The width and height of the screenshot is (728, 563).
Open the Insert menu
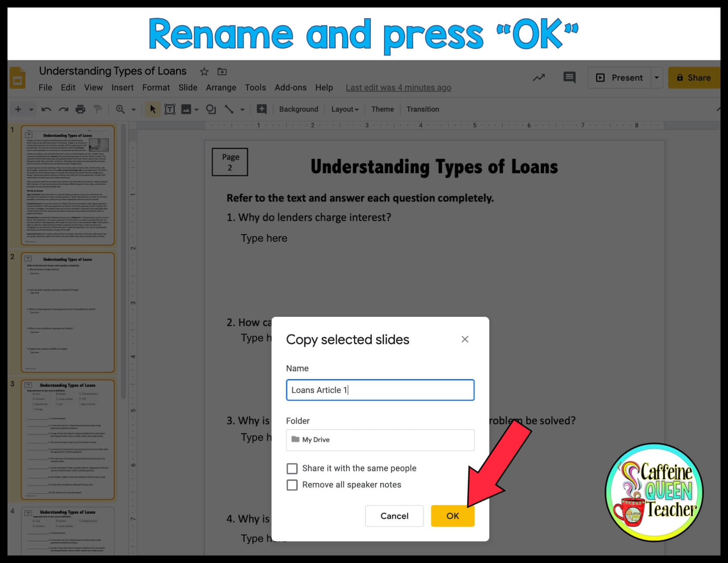point(123,88)
